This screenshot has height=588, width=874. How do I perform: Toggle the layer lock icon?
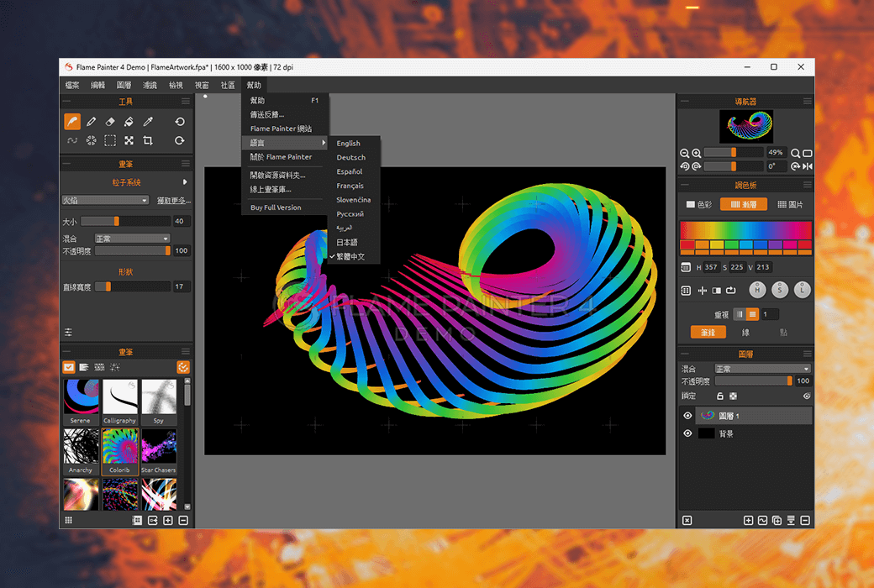pyautogui.click(x=719, y=396)
